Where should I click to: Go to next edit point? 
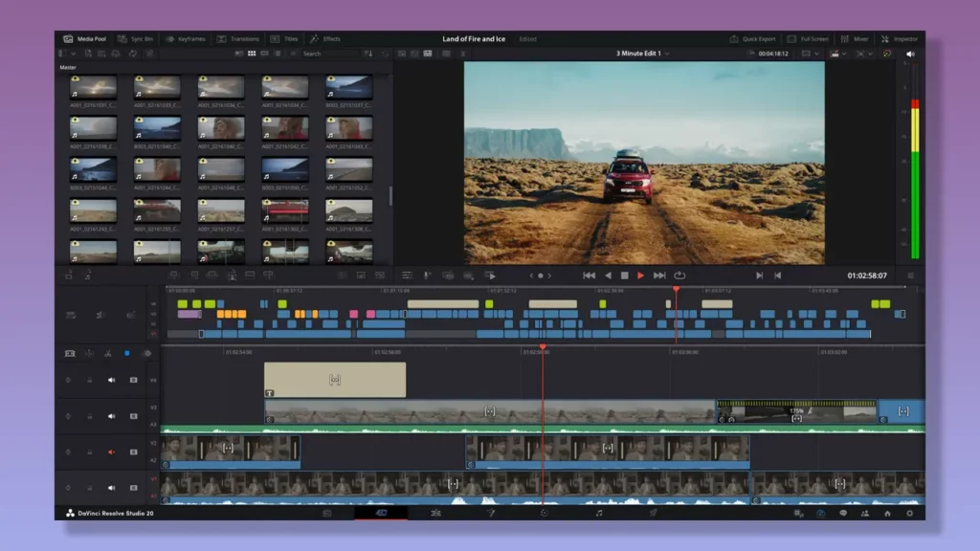(759, 275)
